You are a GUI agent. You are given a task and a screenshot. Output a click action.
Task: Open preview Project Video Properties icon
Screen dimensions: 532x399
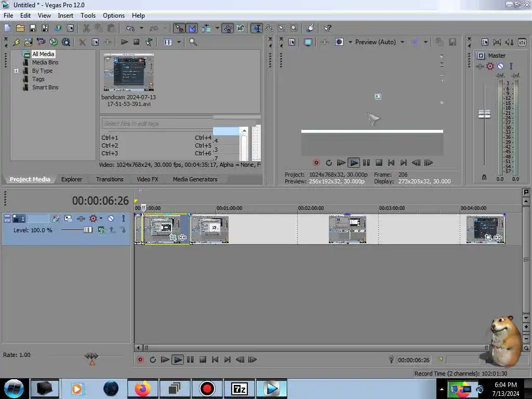[291, 42]
